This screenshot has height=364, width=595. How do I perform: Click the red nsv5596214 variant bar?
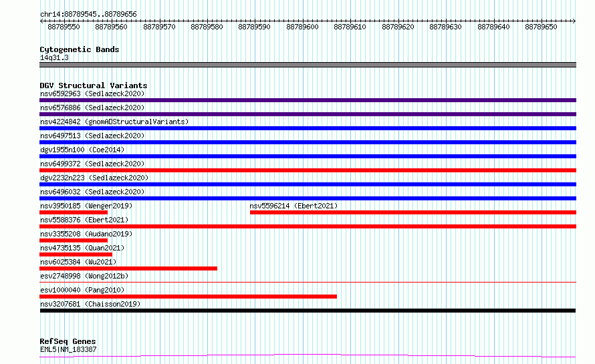click(413, 212)
